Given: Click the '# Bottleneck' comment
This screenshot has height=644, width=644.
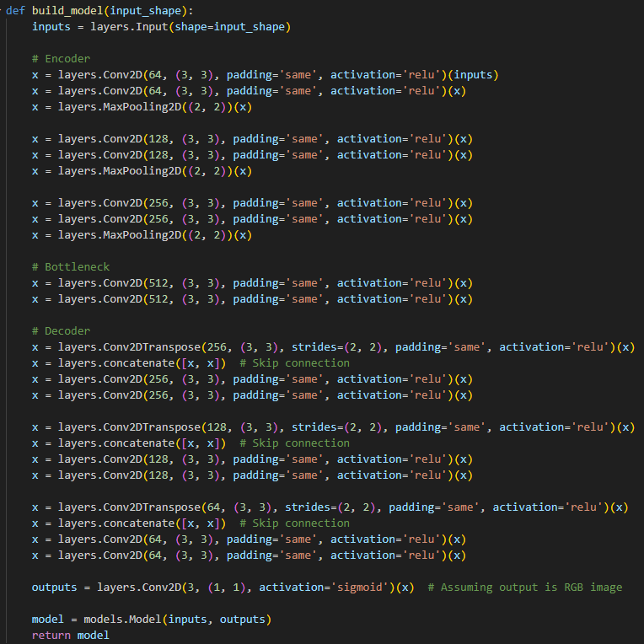Looking at the screenshot, I should 71,267.
